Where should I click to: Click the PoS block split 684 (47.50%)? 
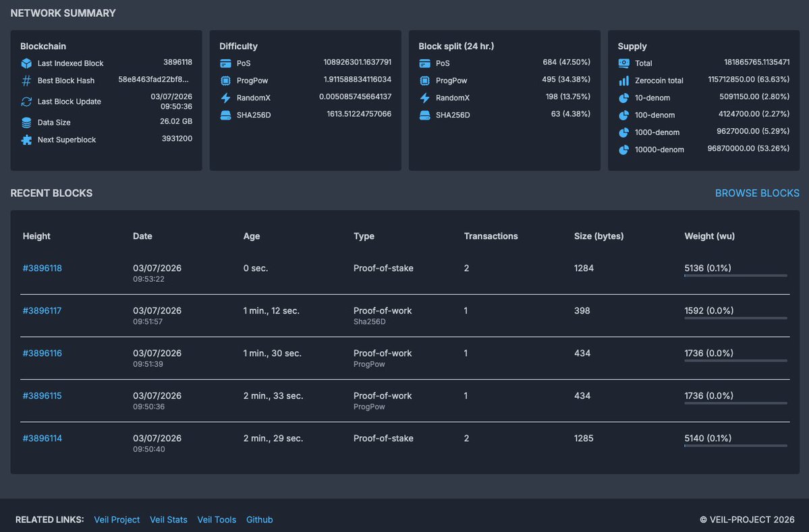point(567,62)
